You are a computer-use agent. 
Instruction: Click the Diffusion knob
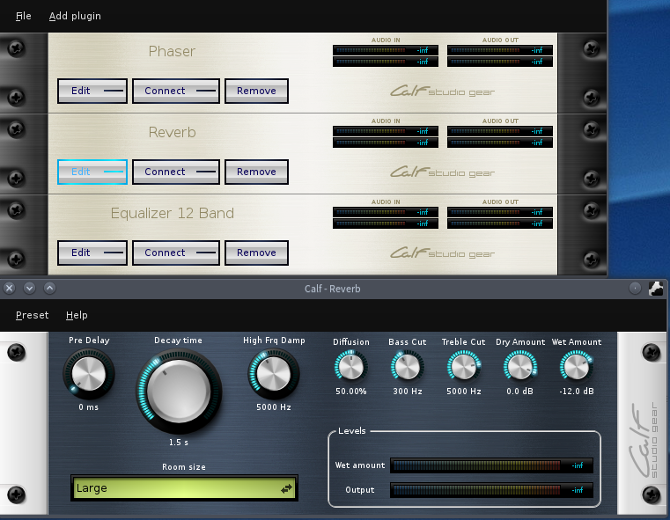[x=351, y=367]
